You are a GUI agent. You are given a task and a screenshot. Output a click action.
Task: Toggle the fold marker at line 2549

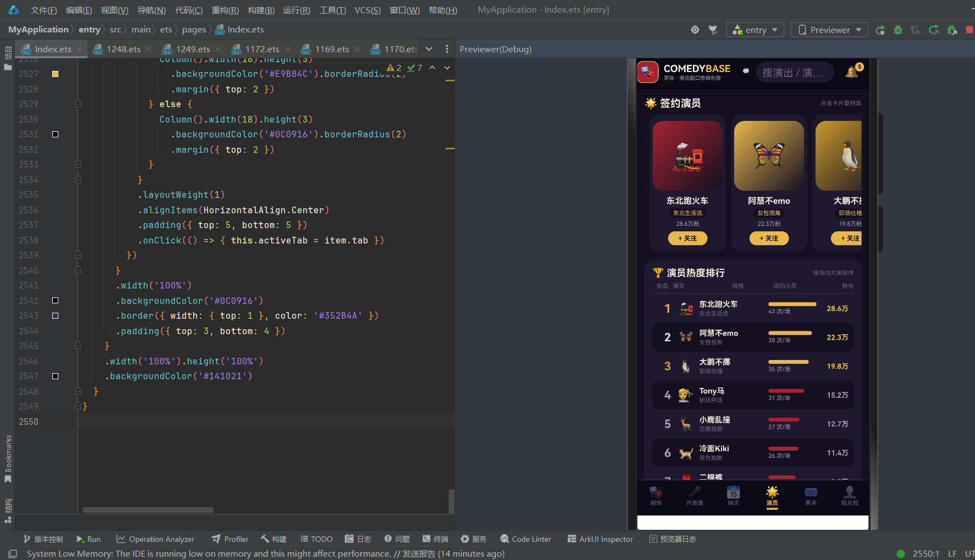coord(78,406)
